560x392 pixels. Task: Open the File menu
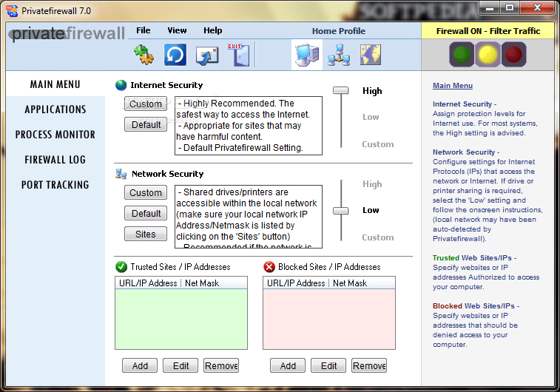[144, 31]
